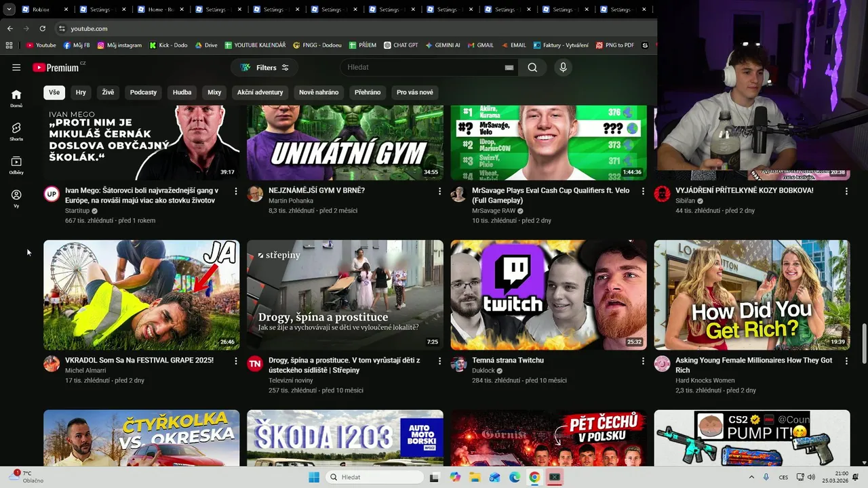868x488 pixels.
Task: Open Shorts from the sidebar
Action: click(x=16, y=131)
